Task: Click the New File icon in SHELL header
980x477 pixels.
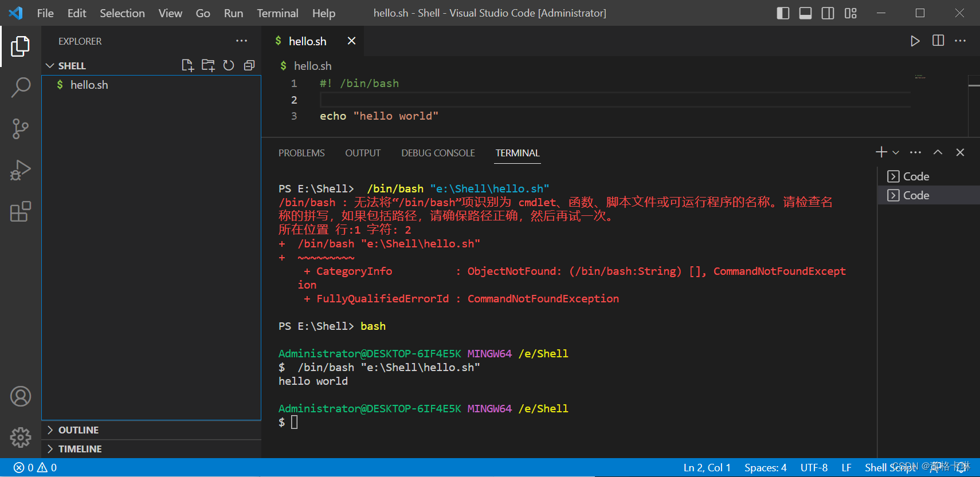Action: [x=187, y=65]
